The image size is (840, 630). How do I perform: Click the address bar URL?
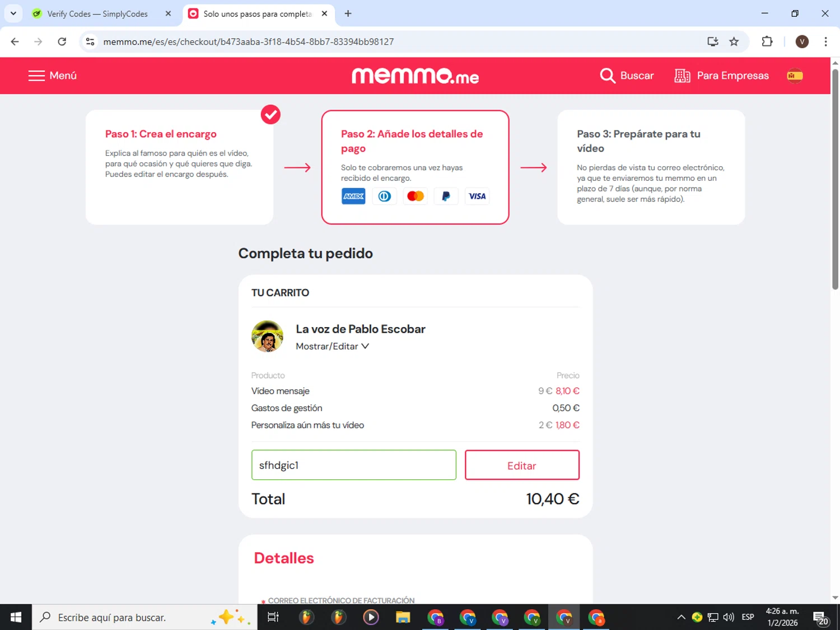point(249,41)
